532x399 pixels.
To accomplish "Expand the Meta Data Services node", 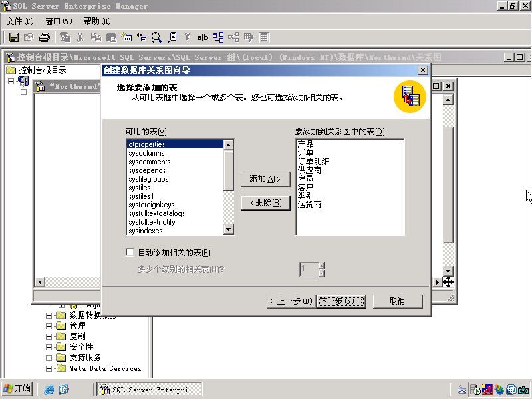I will pyautogui.click(x=49, y=368).
